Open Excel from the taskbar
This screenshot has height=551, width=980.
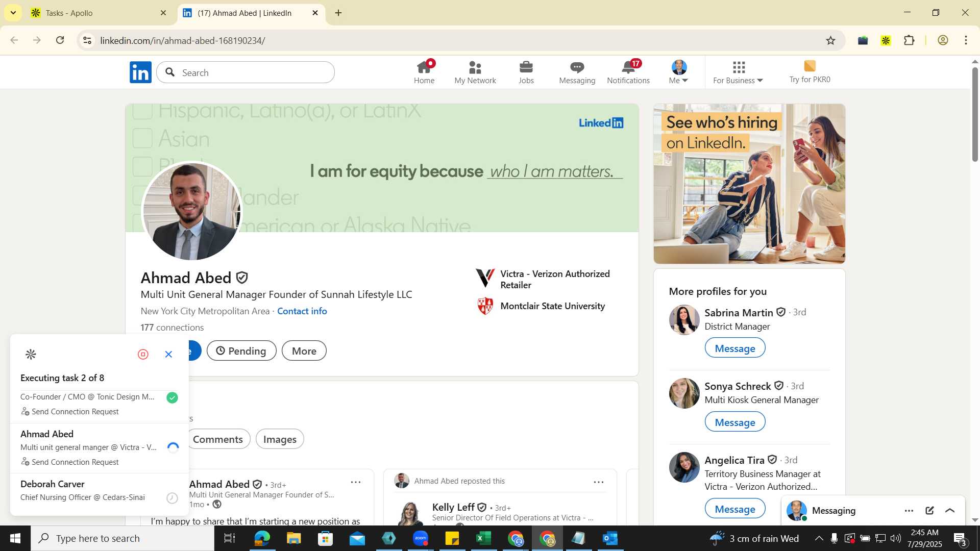pyautogui.click(x=483, y=538)
